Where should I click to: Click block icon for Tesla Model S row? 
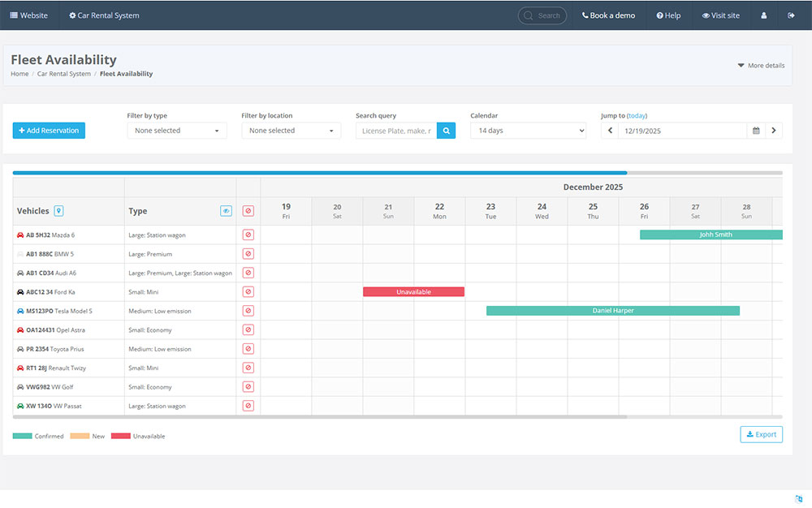[x=248, y=311]
